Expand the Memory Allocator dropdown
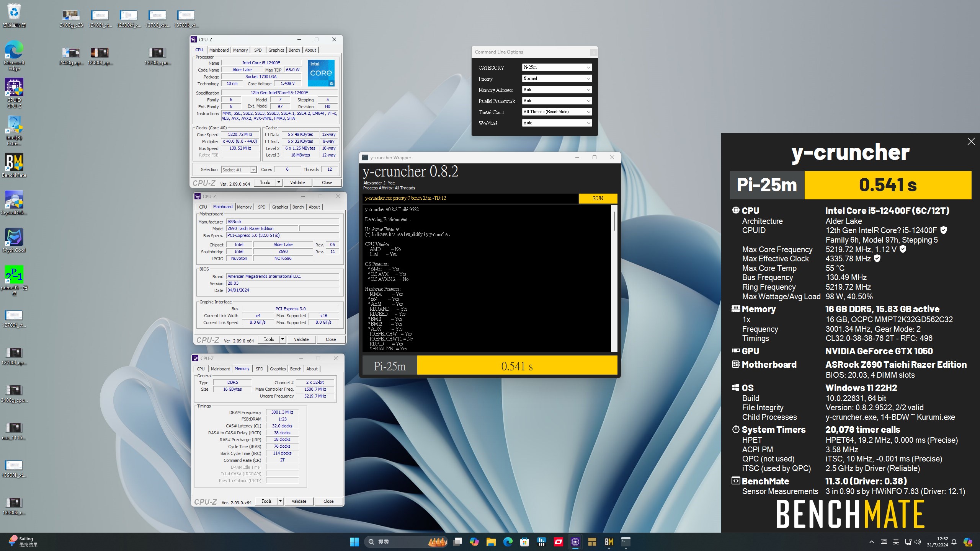This screenshot has width=980, height=551. (x=557, y=90)
